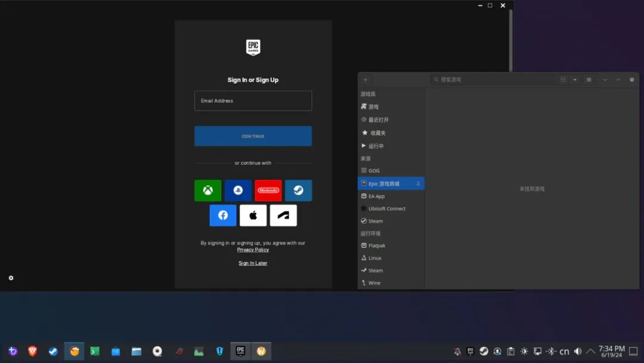Sign in with Steam in Epic login
The width and height of the screenshot is (644, 363).
(x=299, y=190)
